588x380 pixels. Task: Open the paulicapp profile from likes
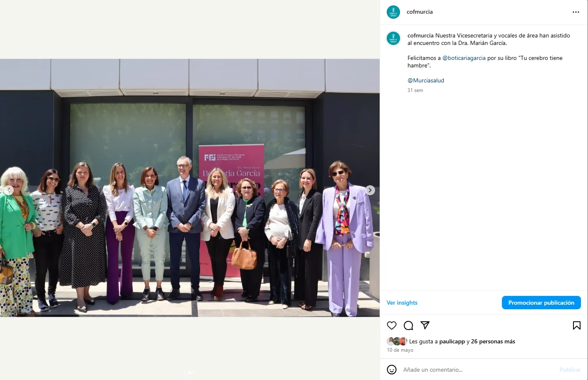tap(452, 341)
